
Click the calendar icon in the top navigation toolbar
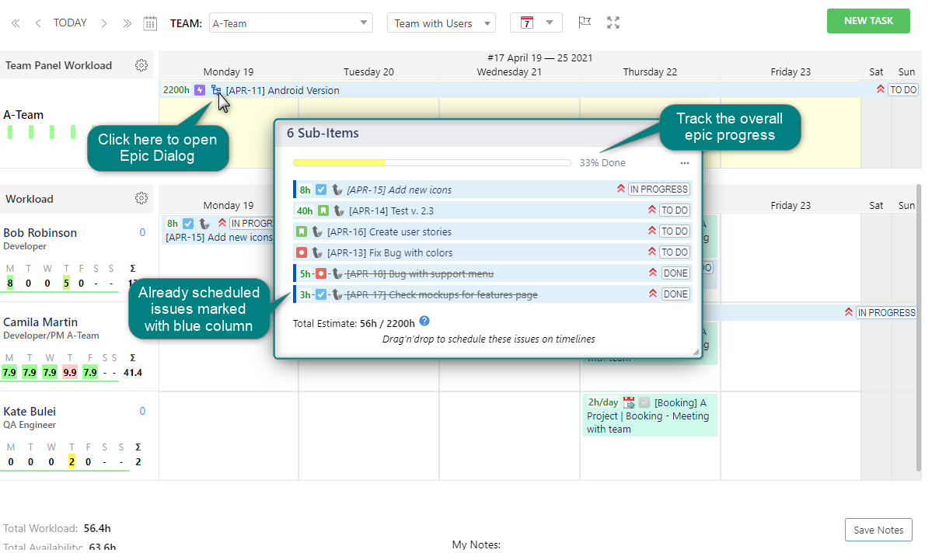pos(150,23)
